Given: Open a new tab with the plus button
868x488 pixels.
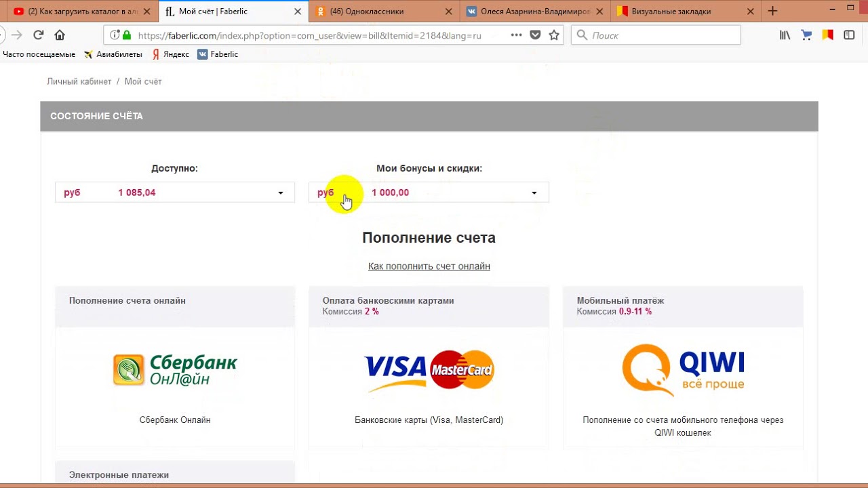Looking at the screenshot, I should click(x=772, y=11).
